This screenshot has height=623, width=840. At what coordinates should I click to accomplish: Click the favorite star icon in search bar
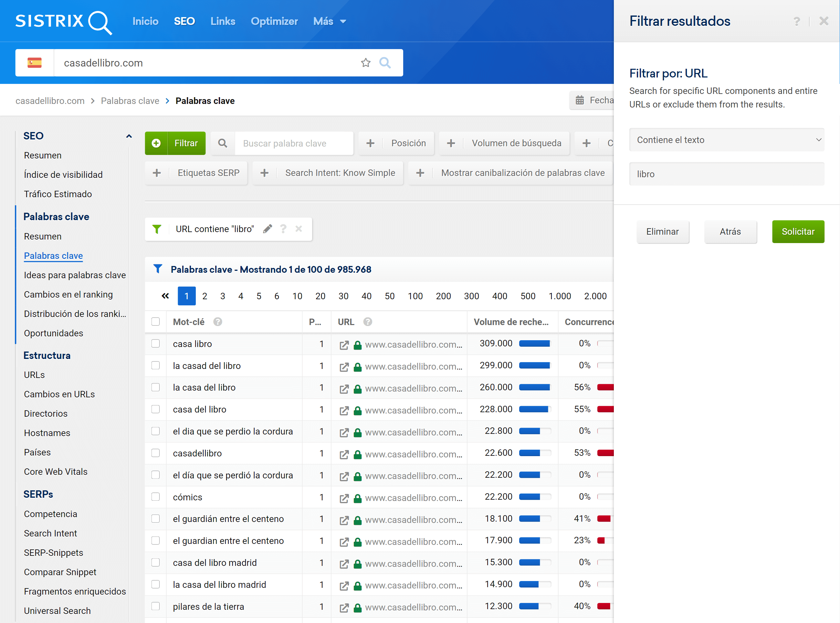pos(365,63)
